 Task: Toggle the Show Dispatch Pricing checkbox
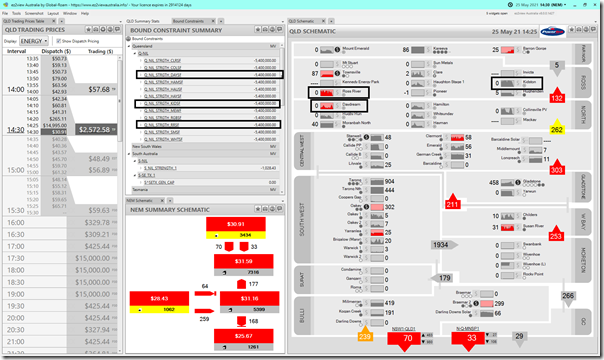click(x=59, y=41)
